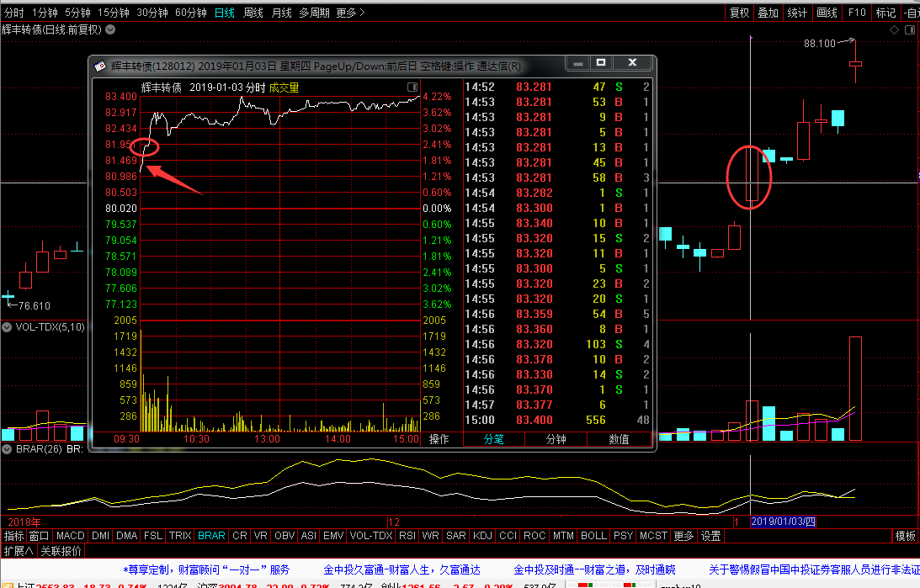The width and height of the screenshot is (920, 588).
Task: Toggle the intraday chart panel layout icon
Action: point(412,87)
